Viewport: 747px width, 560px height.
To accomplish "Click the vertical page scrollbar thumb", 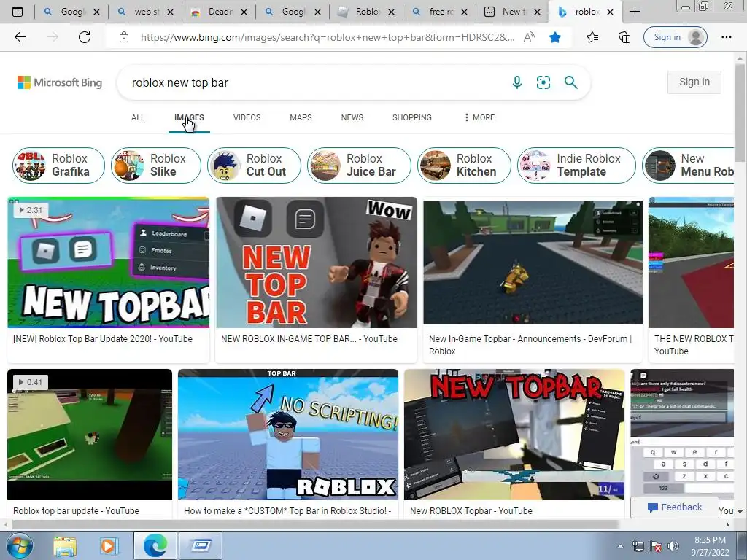I will pyautogui.click(x=740, y=112).
